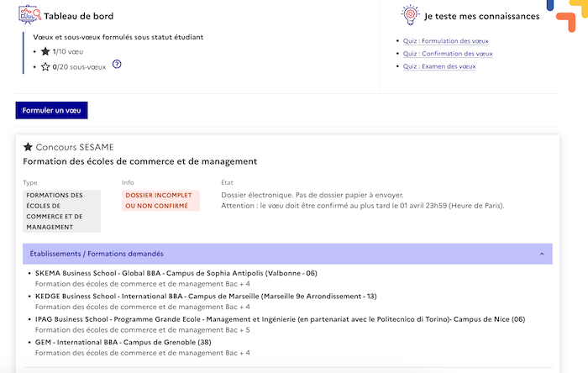Click the lightbulb knowledge-test icon
The width and height of the screenshot is (588, 373).
pyautogui.click(x=409, y=14)
